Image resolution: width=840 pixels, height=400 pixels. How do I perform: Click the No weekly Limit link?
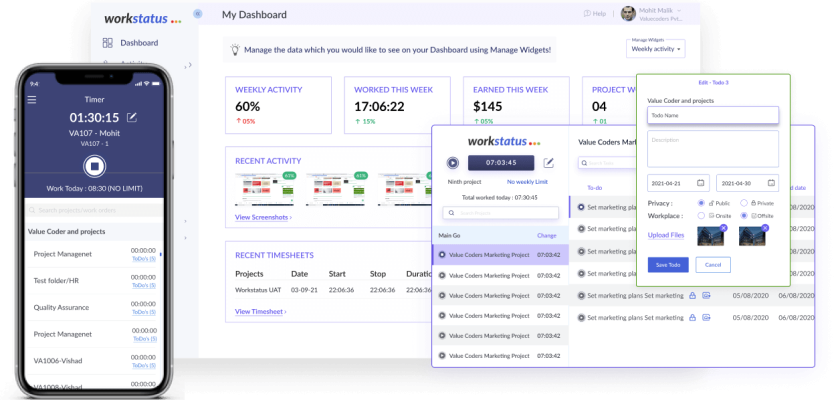point(527,182)
